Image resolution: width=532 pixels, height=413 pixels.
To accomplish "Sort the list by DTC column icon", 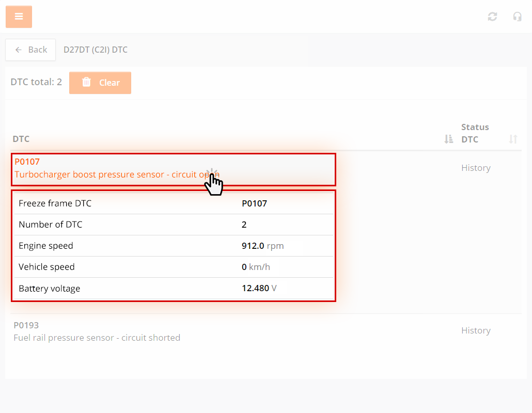I will 448,139.
